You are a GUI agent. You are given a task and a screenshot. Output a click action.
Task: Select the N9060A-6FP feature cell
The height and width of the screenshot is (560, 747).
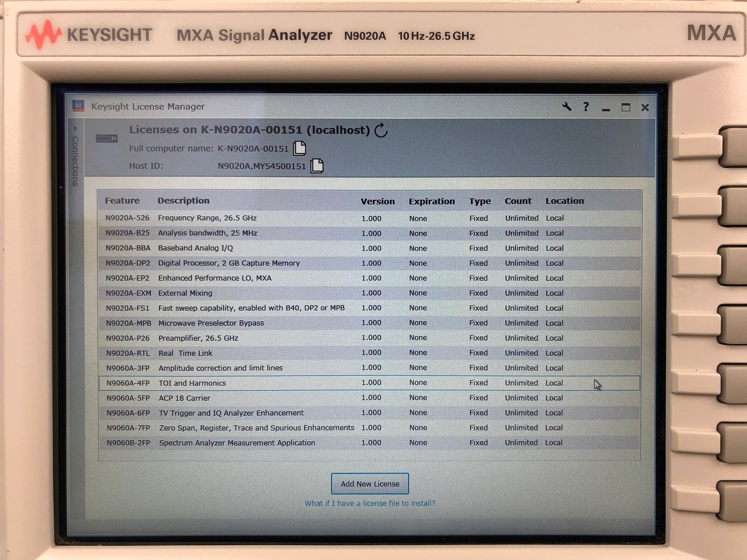(128, 413)
